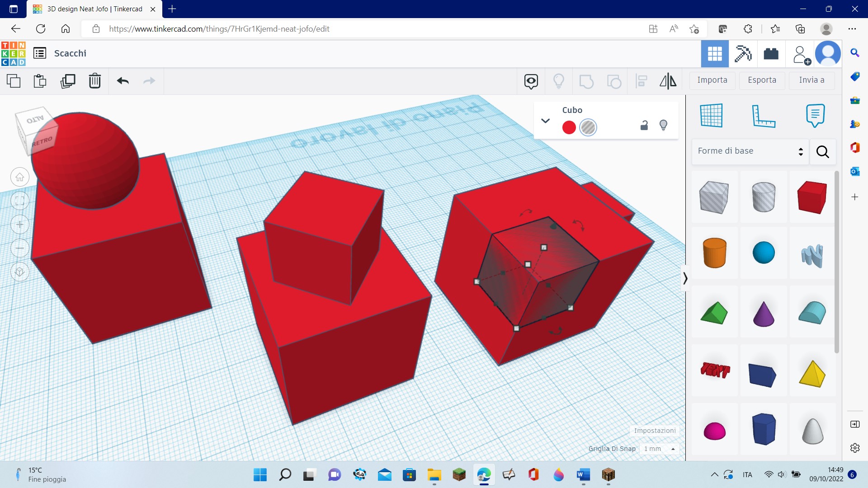The width and height of the screenshot is (868, 488).
Task: Open the Ruler tool in side panel
Action: (x=763, y=116)
